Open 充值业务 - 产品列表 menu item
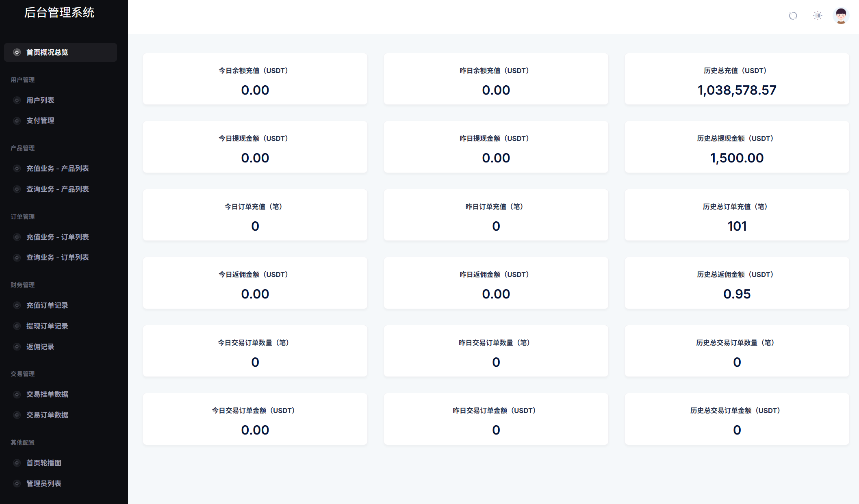The width and height of the screenshot is (859, 504). pyautogui.click(x=57, y=169)
